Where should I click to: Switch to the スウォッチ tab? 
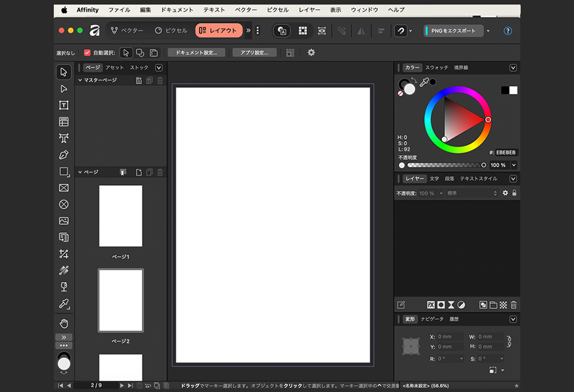point(437,68)
